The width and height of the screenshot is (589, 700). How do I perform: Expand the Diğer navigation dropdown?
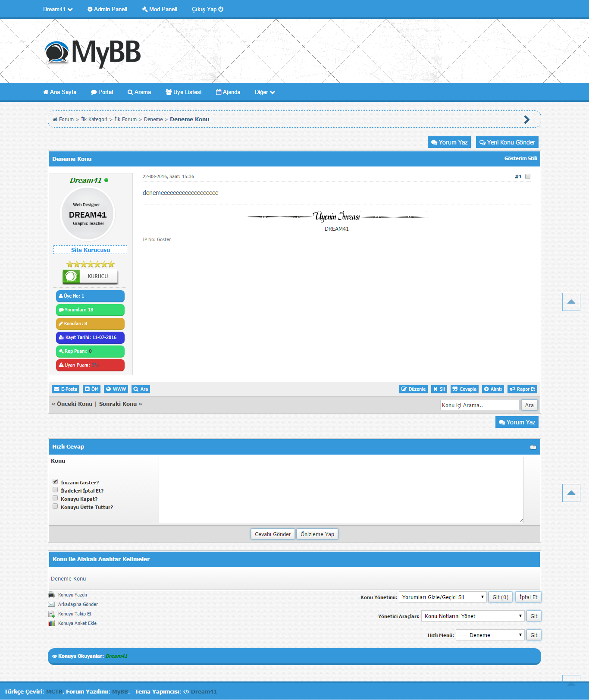(x=265, y=92)
